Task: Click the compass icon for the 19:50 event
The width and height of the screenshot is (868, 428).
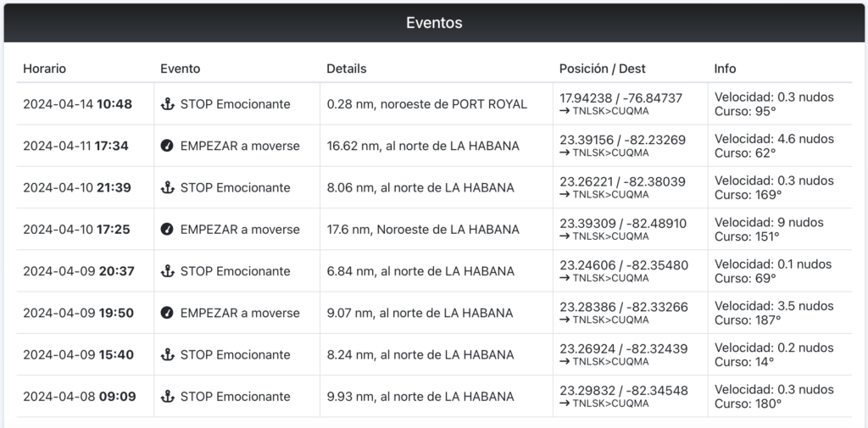Action: [x=167, y=313]
